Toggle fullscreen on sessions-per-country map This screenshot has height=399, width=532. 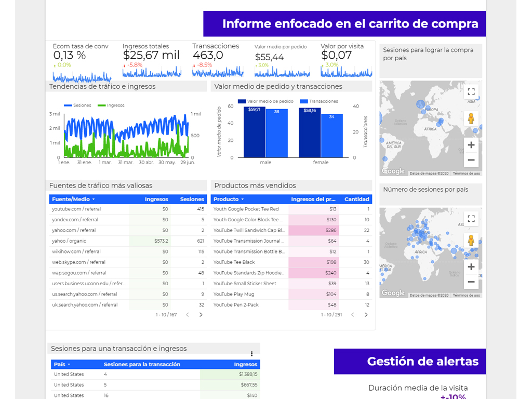[471, 219]
